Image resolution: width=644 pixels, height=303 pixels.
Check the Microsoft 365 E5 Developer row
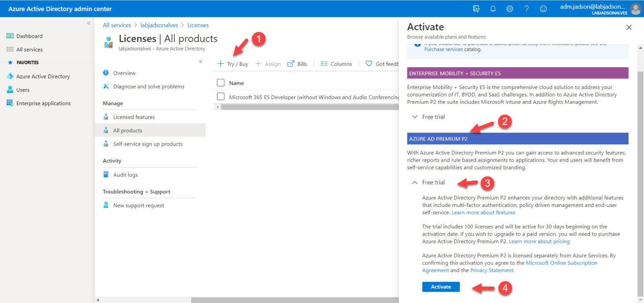[x=221, y=96]
